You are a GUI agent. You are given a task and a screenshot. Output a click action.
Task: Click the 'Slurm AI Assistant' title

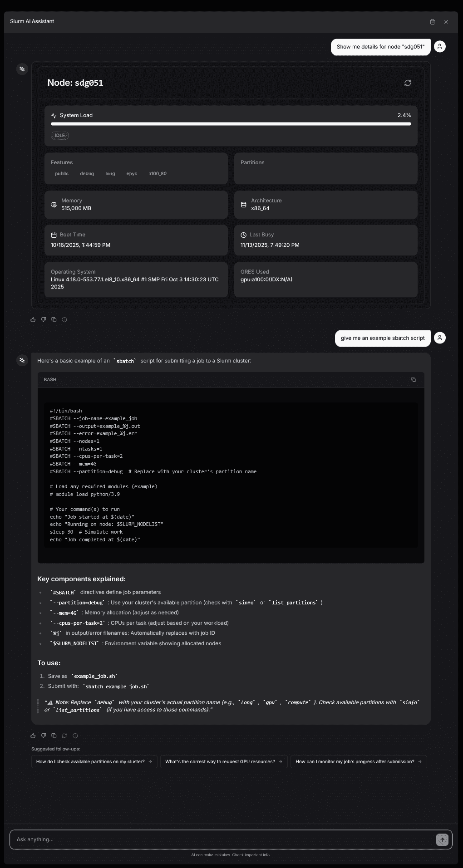[x=32, y=21]
